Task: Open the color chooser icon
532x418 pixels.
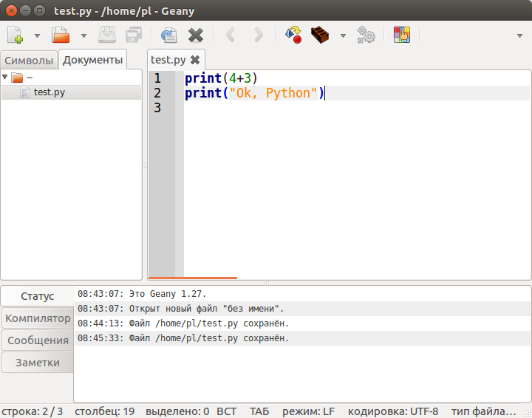Action: 401,35
